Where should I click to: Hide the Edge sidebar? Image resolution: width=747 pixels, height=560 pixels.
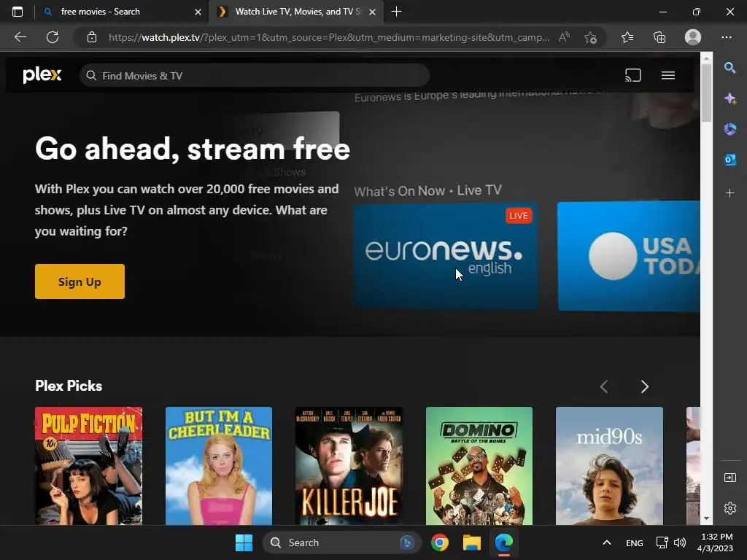(729, 478)
